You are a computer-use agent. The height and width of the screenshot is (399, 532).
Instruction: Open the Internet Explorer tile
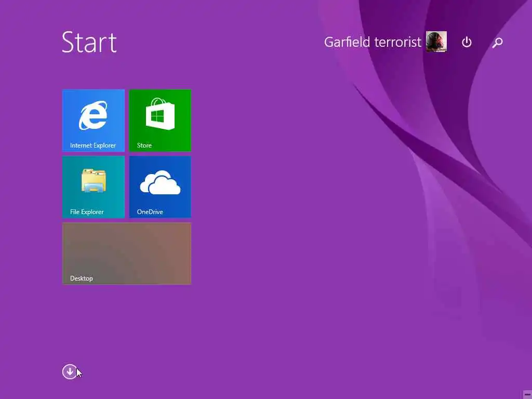94,120
